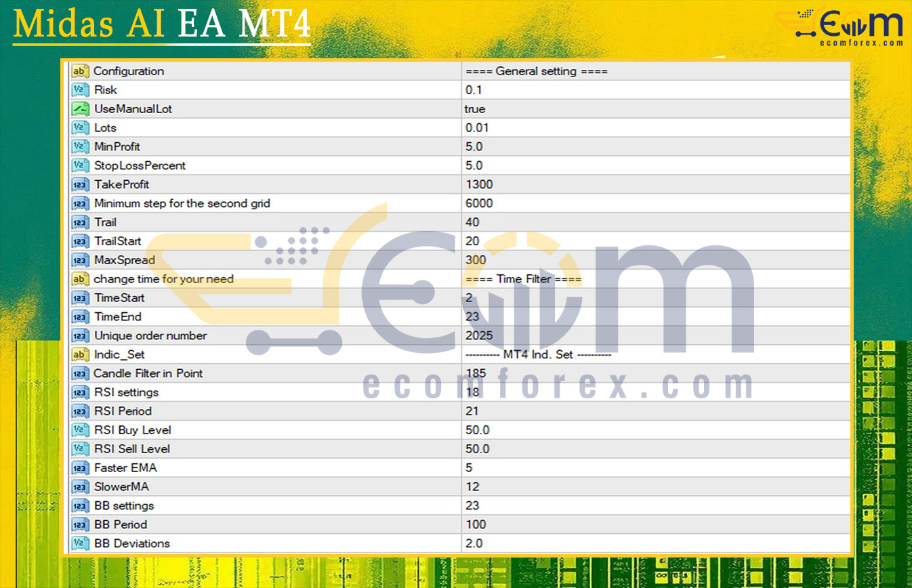Click the icon beside RSI Buy Level
Screen dimensions: 912x588
pos(80,430)
